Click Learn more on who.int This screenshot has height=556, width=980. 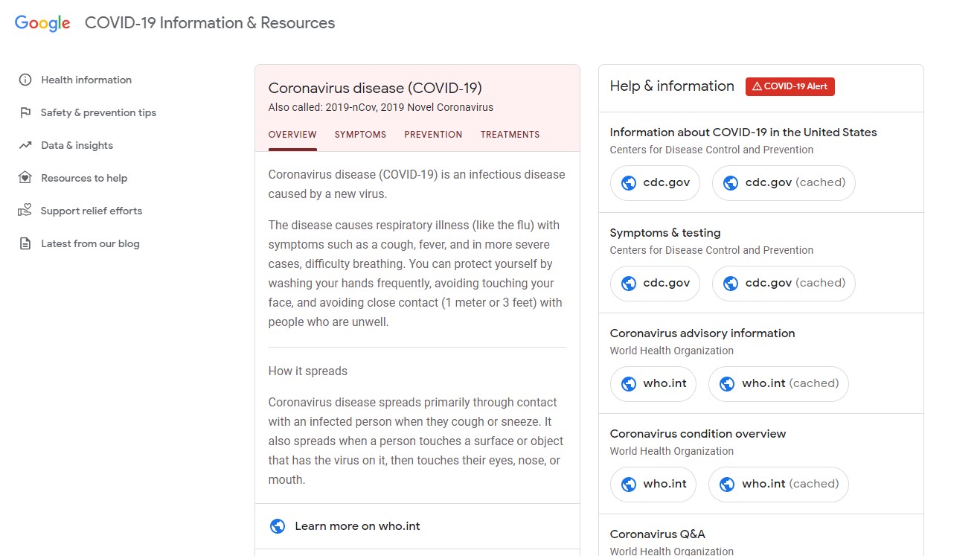[x=358, y=525]
